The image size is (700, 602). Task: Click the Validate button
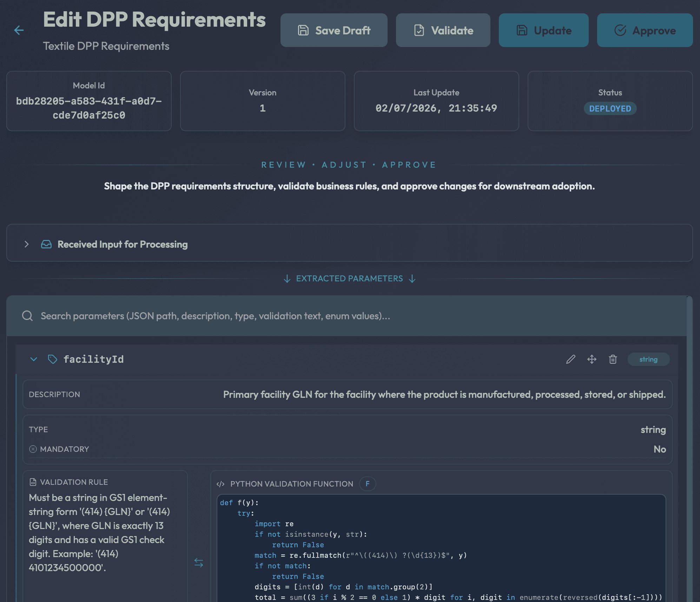443,30
